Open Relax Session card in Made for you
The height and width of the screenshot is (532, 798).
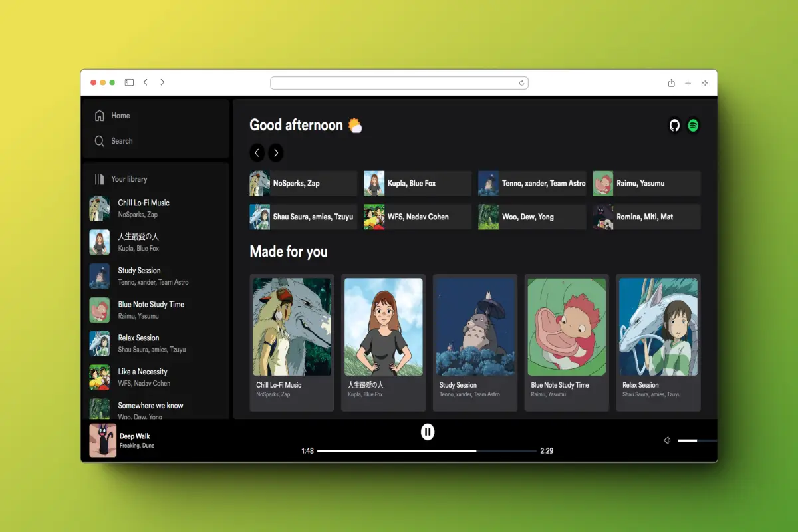coord(658,342)
